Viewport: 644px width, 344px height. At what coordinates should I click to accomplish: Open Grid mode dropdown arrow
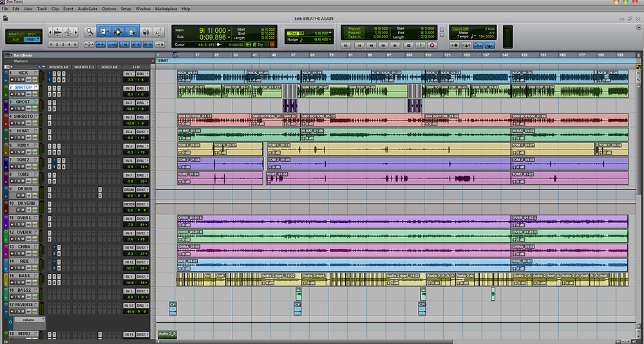tap(38, 39)
